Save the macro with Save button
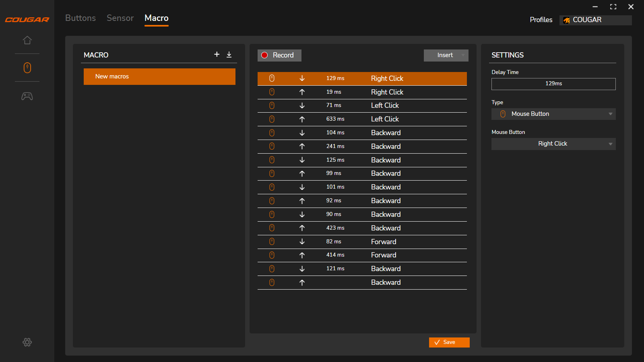This screenshot has width=644, height=362. (x=449, y=342)
